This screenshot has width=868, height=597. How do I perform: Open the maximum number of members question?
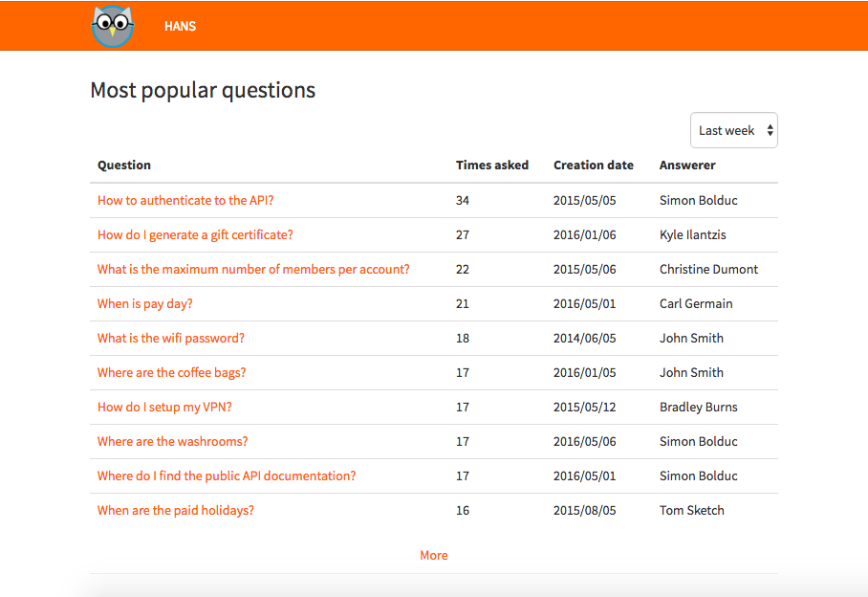(x=253, y=269)
